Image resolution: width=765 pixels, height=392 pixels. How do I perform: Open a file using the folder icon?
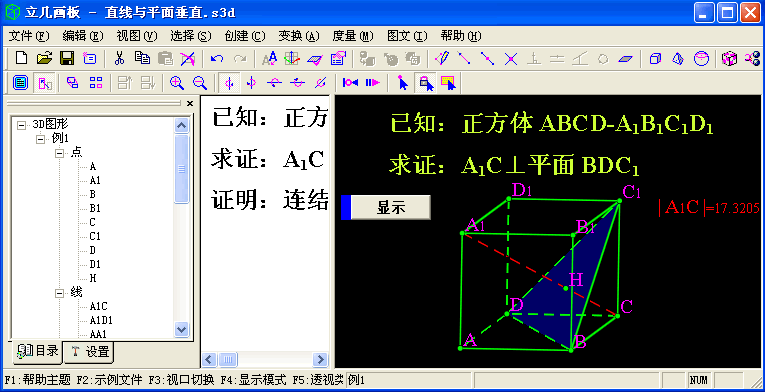(x=44, y=59)
